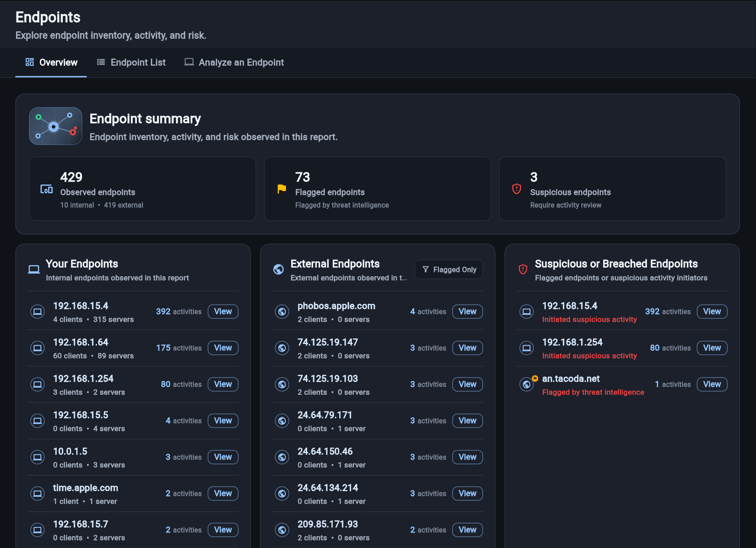Click the 80 activities count in Suspicious panel
Screen dimensions: 756x548
click(670, 348)
